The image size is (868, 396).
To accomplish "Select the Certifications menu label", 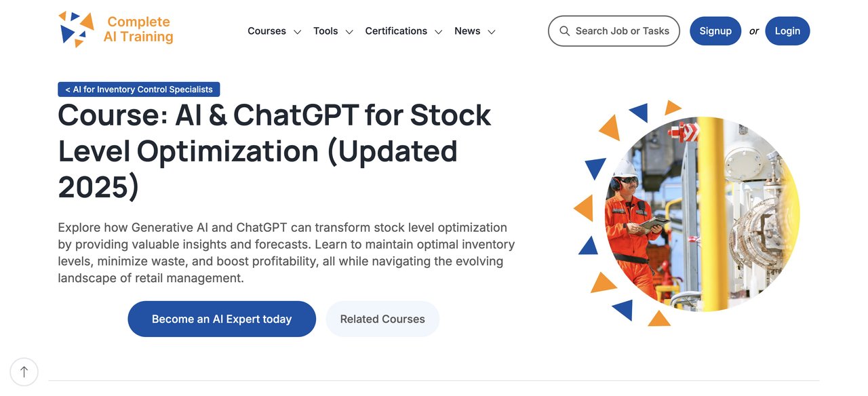I will (396, 31).
